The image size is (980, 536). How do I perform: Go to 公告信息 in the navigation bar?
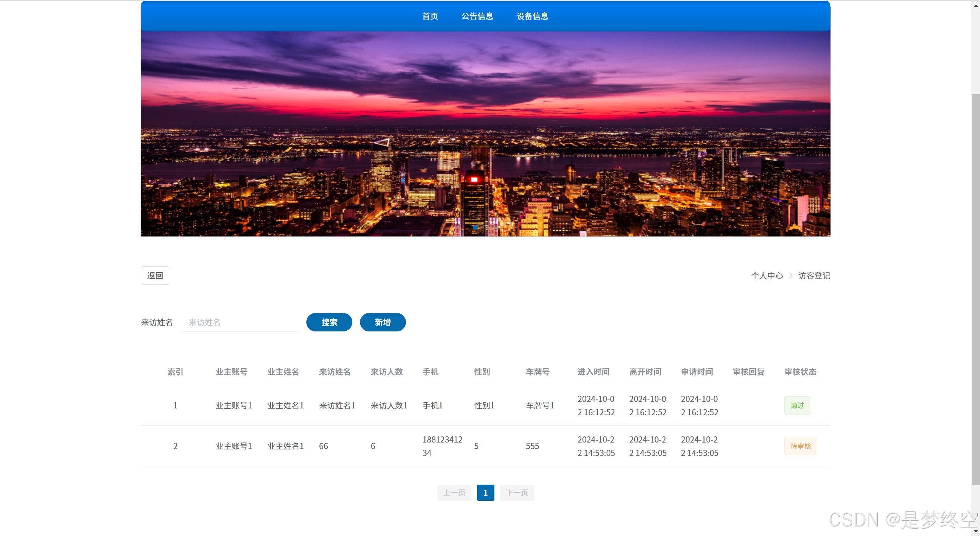point(477,16)
